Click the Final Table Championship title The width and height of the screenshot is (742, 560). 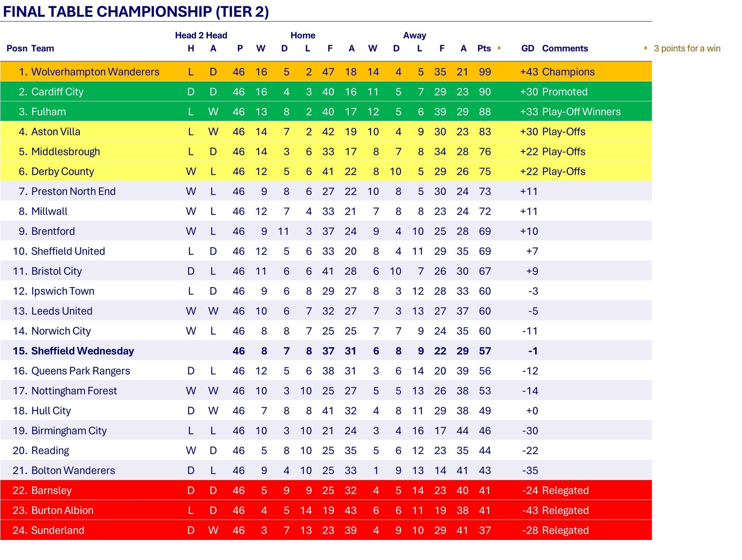(136, 12)
